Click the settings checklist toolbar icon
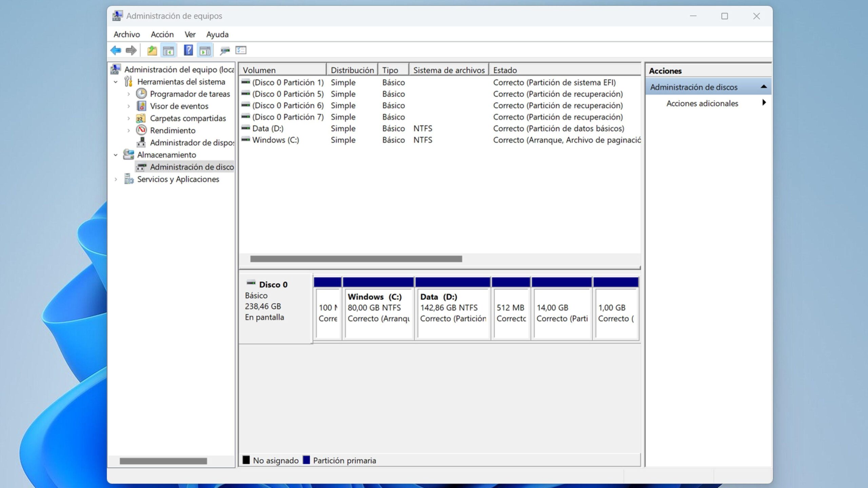Viewport: 868px width, 488px height. (241, 50)
